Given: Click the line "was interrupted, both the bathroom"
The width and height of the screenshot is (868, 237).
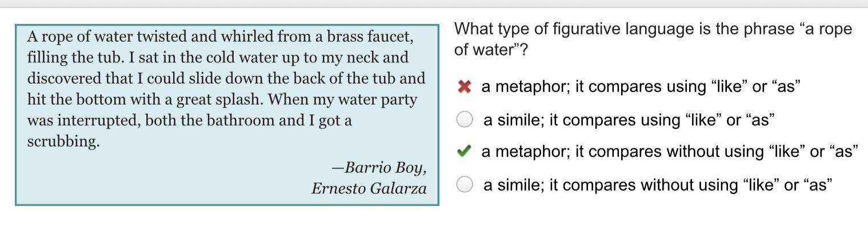Looking at the screenshot, I should (x=189, y=120).
